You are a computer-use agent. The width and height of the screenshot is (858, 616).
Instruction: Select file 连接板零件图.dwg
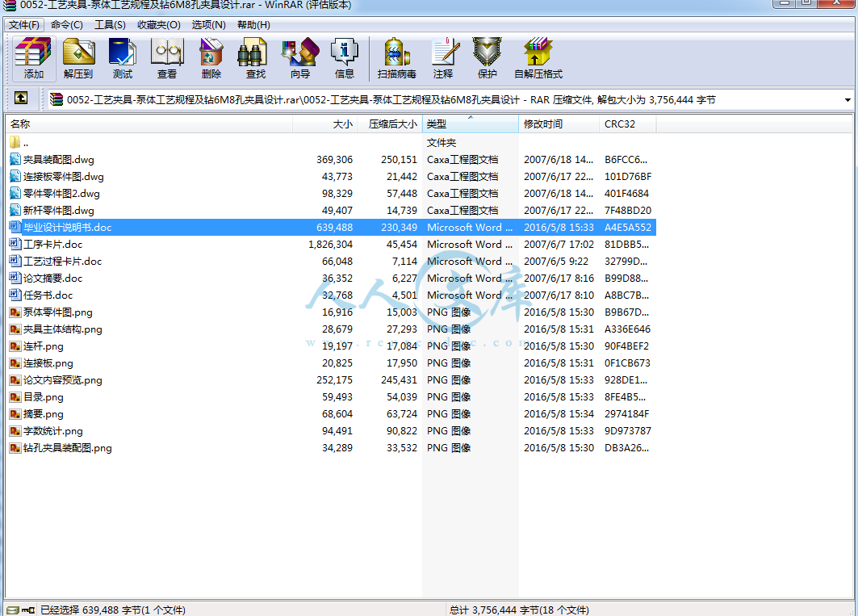[64, 176]
